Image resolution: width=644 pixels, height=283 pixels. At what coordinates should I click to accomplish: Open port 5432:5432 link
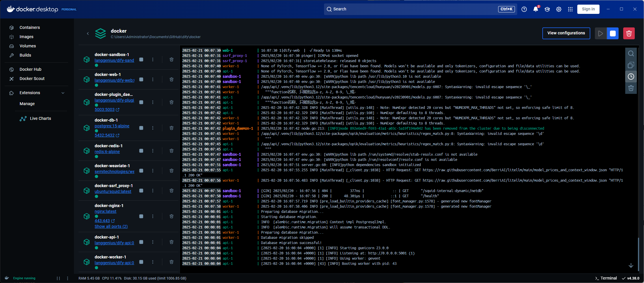point(107,135)
